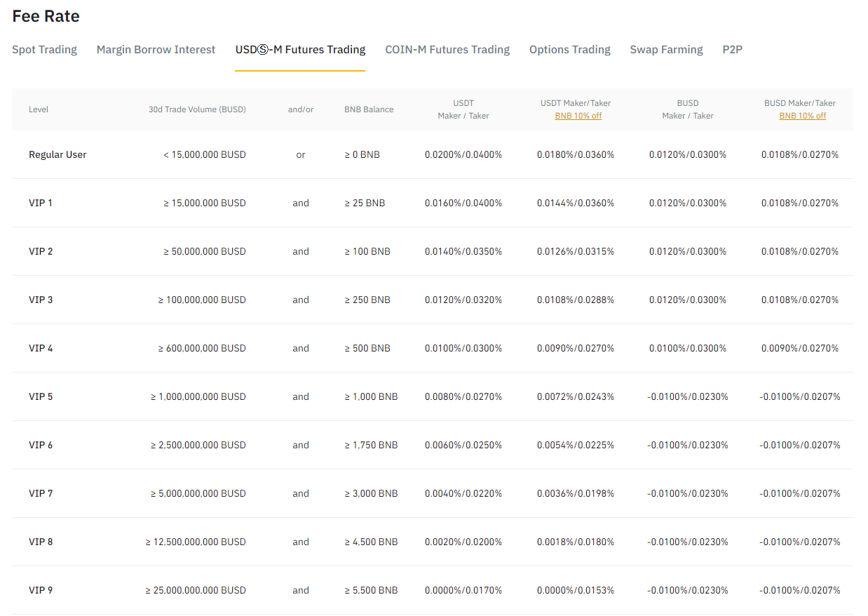Click the 0.0018%/0.0180% discounted fee cell
This screenshot has height=616, width=868.
tap(576, 542)
